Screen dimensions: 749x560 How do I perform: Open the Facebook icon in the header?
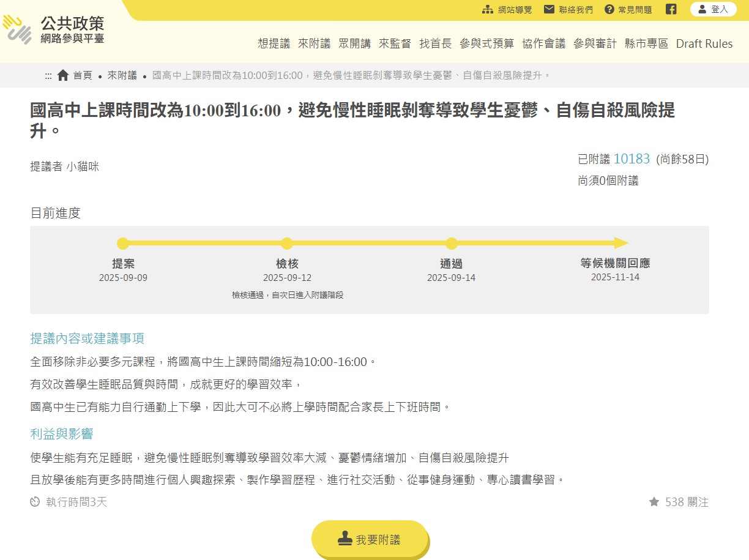671,9
